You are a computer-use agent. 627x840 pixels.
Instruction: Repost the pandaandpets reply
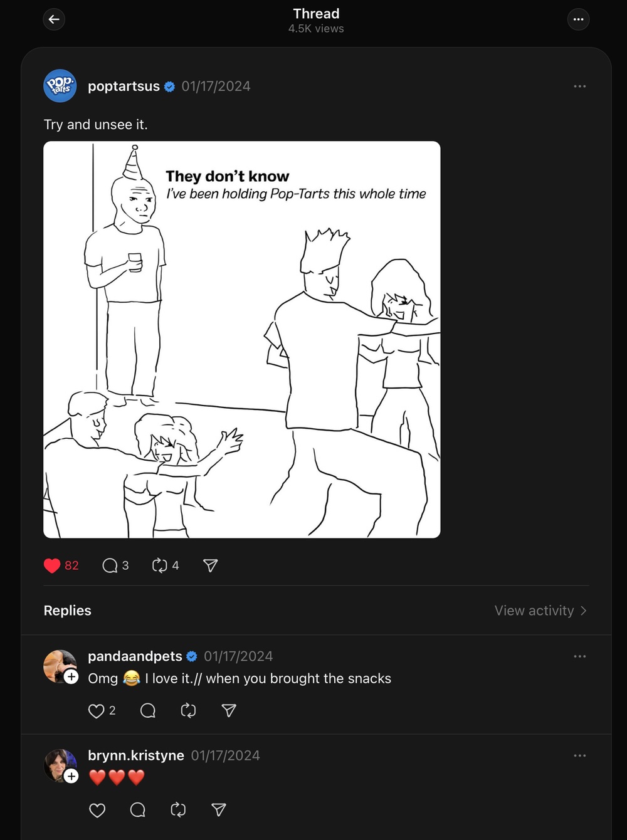tap(188, 710)
